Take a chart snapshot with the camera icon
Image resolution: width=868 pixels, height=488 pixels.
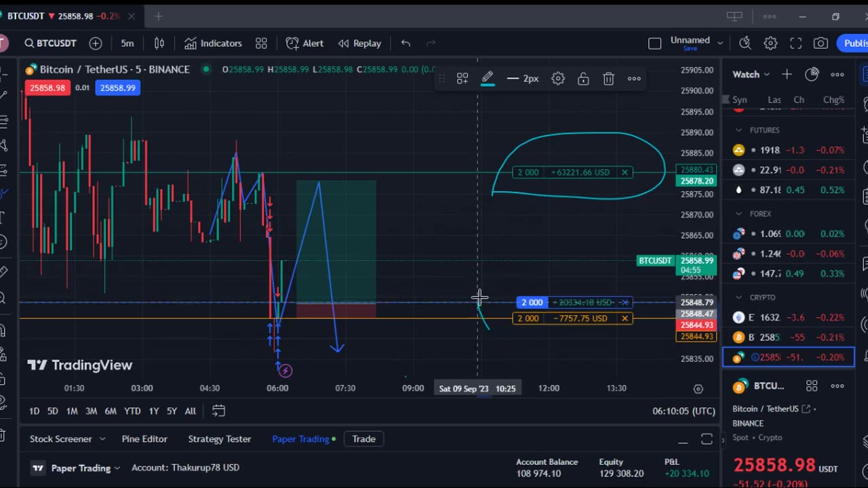[x=821, y=43]
